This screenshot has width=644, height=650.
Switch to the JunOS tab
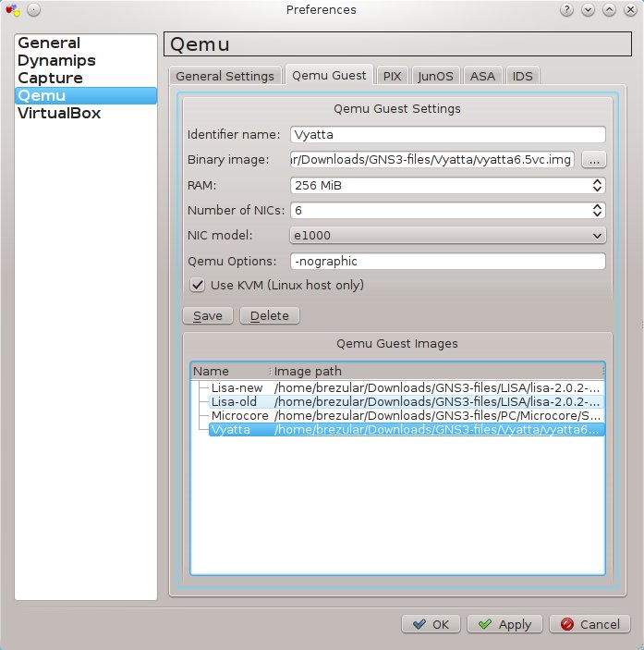tap(435, 76)
